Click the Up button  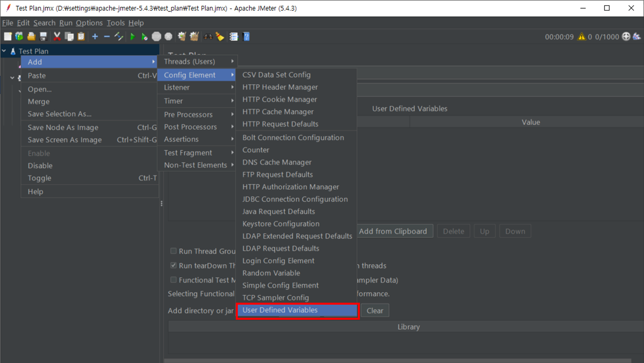pos(484,231)
